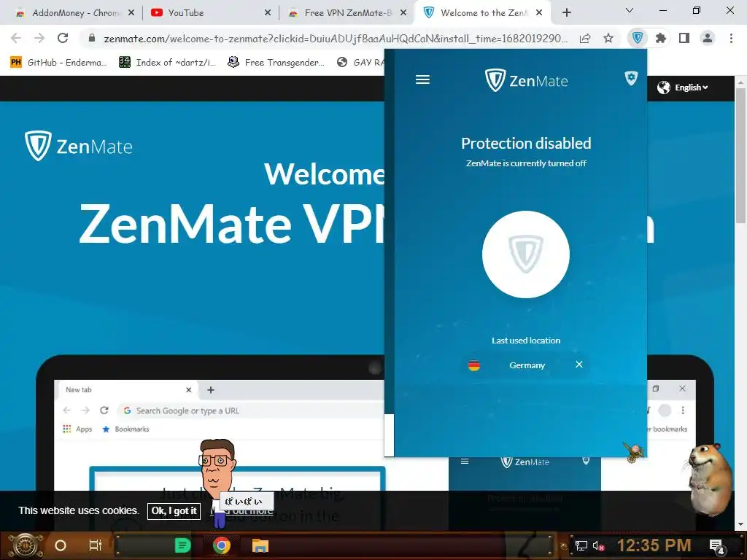The image size is (747, 560).
Task: Open a new browser tab
Action: 566,13
